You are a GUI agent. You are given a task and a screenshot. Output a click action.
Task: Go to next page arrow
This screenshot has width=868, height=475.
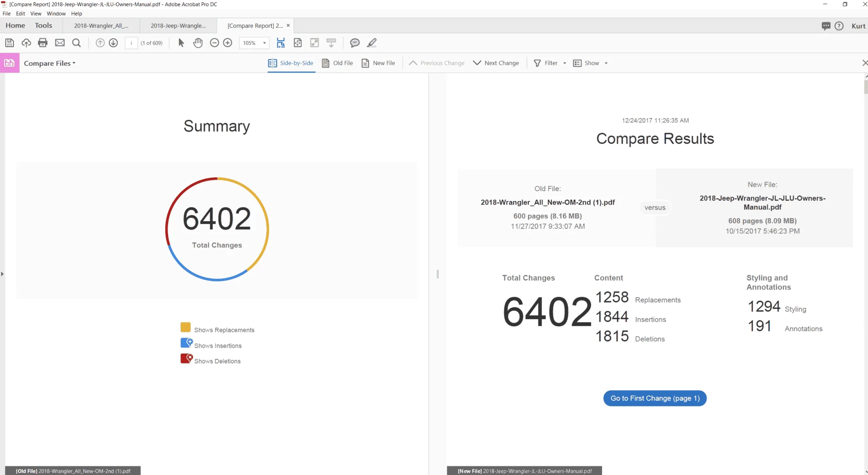(x=113, y=43)
